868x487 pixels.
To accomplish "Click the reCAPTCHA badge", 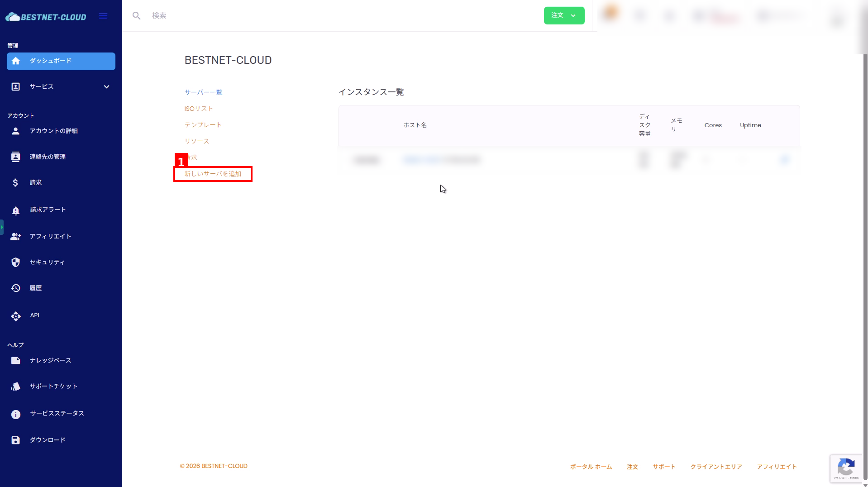I will (846, 468).
